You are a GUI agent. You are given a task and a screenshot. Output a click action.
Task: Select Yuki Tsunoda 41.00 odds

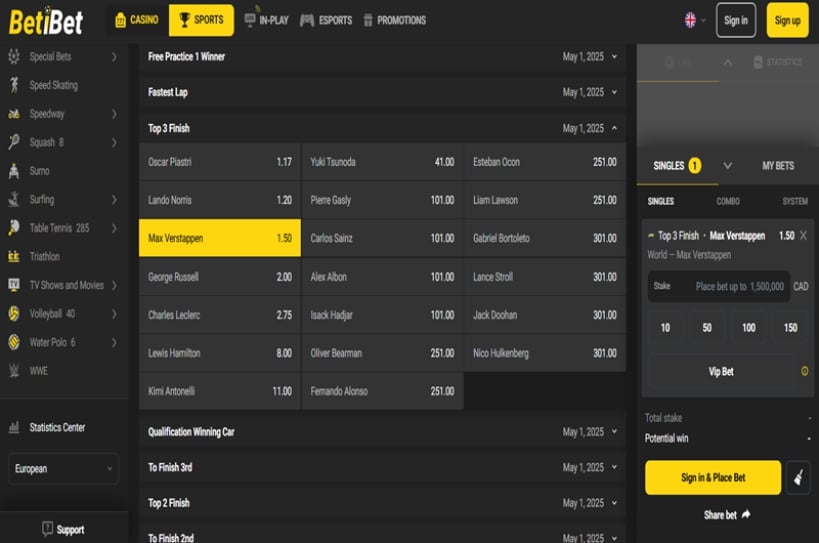pos(382,162)
